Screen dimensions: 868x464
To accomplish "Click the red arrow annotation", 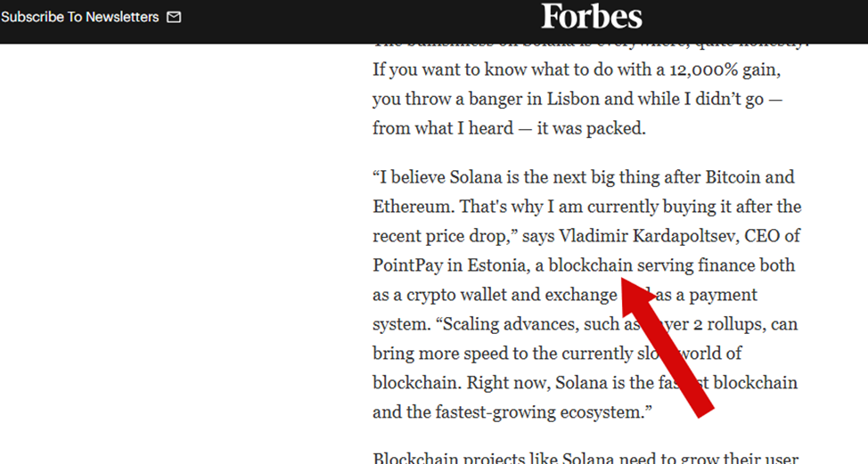I will click(668, 347).
